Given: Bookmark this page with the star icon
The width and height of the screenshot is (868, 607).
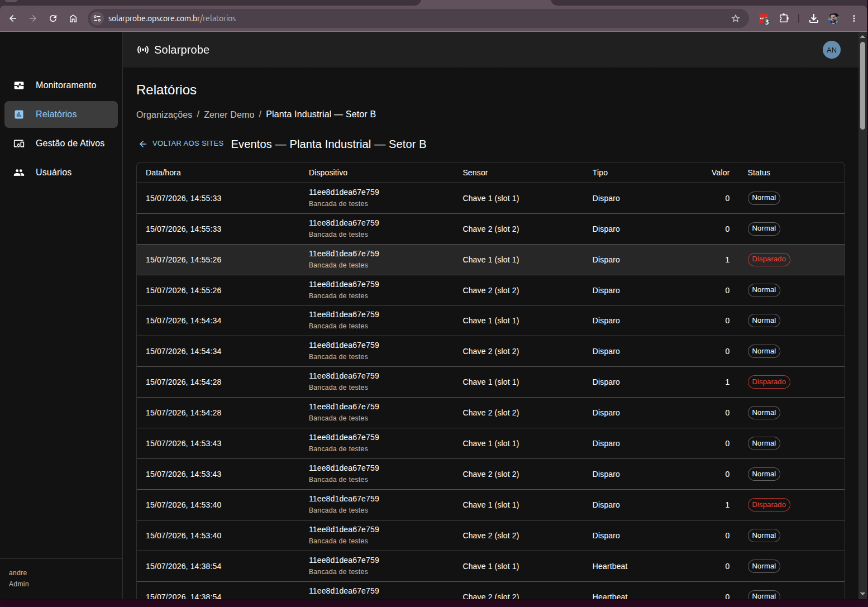Looking at the screenshot, I should 736,18.
